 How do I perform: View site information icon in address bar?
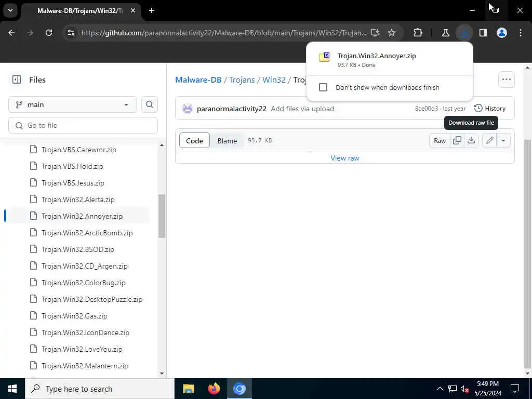coord(71,33)
